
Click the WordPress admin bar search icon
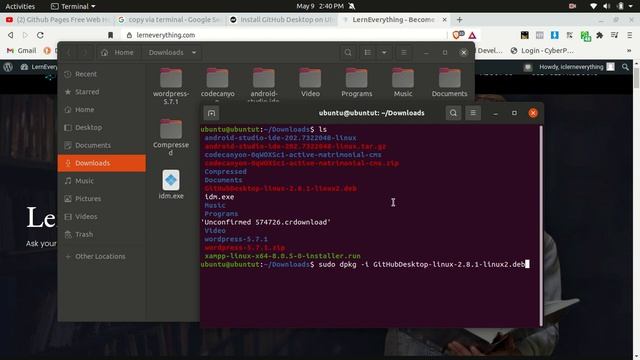pyautogui.click(x=625, y=67)
